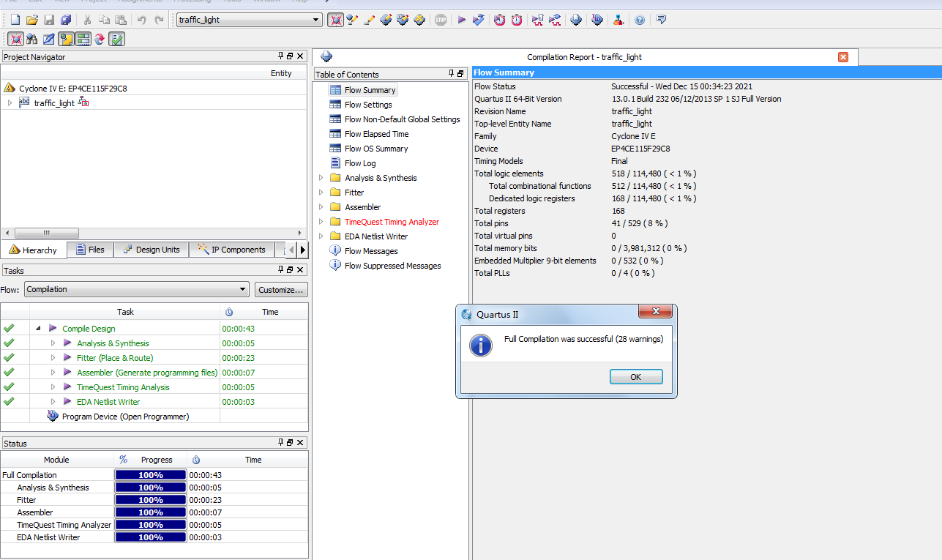Click the first red stopwatch timing icon
Image resolution: width=942 pixels, height=560 pixels.
pos(499,20)
